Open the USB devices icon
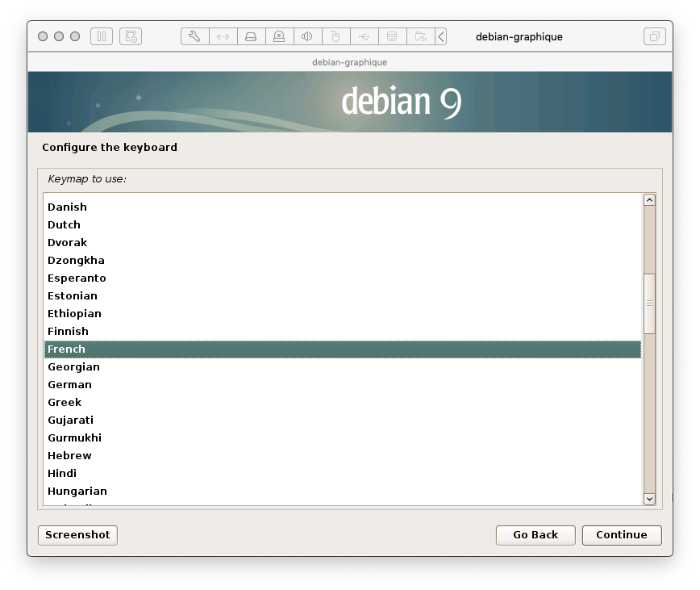Screen dimensions: 700x590 365,36
